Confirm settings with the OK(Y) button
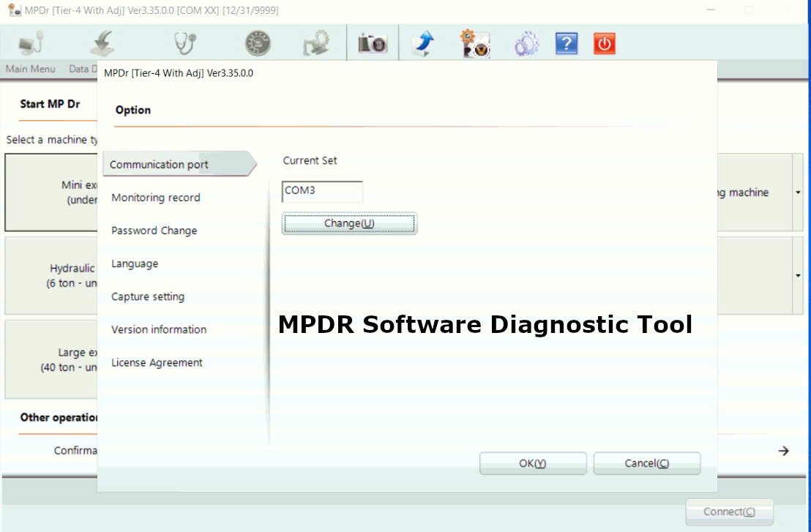 pos(533,463)
